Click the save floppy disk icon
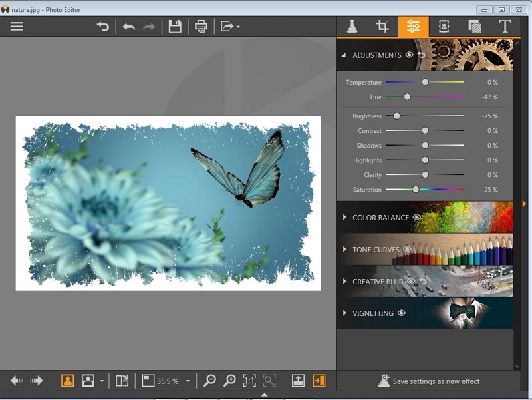This screenshot has height=400, width=532. (175, 27)
